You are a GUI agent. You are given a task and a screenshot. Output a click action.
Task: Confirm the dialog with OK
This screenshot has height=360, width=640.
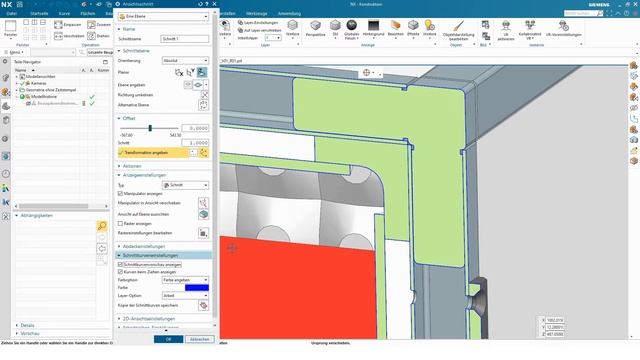coord(168,339)
